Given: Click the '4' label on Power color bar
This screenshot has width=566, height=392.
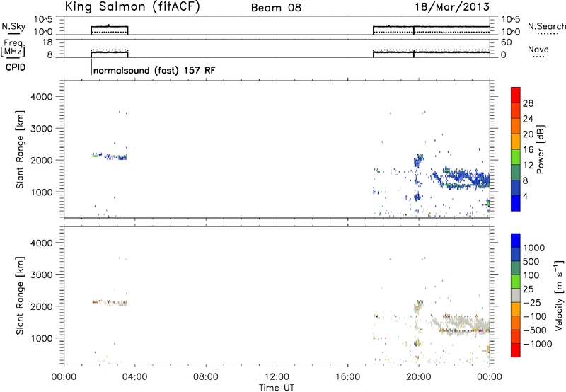Looking at the screenshot, I should [525, 196].
